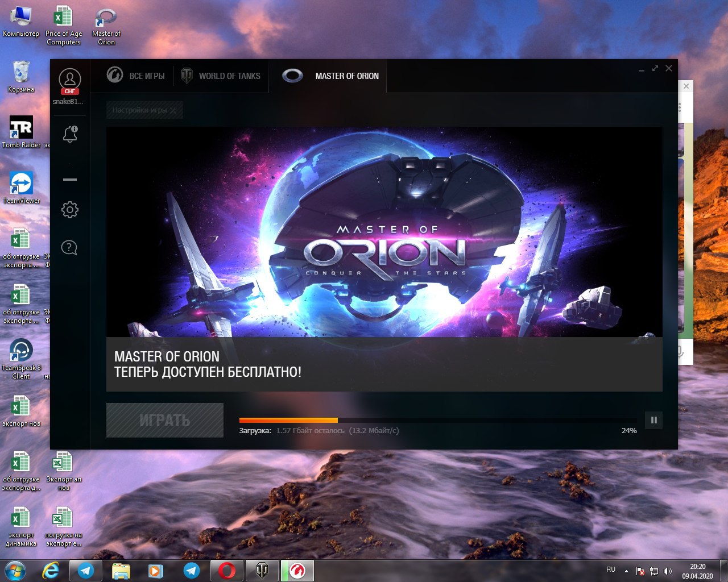Select the Price of Age Computers Excel file
Screen dimensions: 728x582
63,26
